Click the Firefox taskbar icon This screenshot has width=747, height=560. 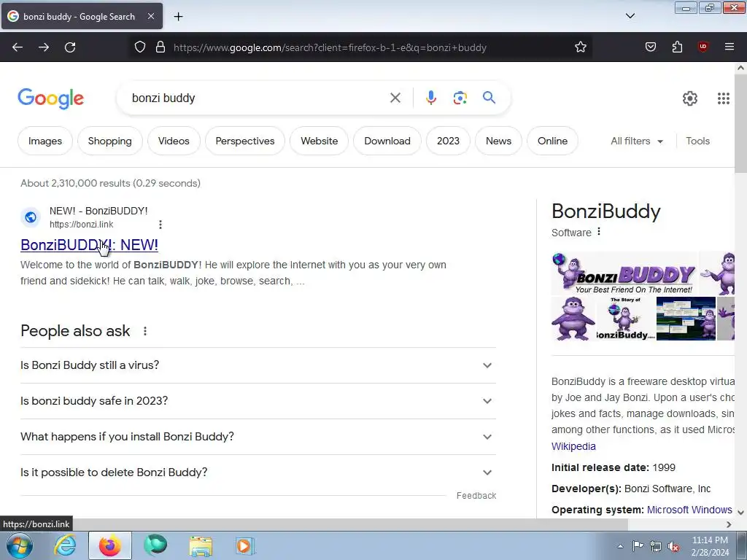[110, 545]
